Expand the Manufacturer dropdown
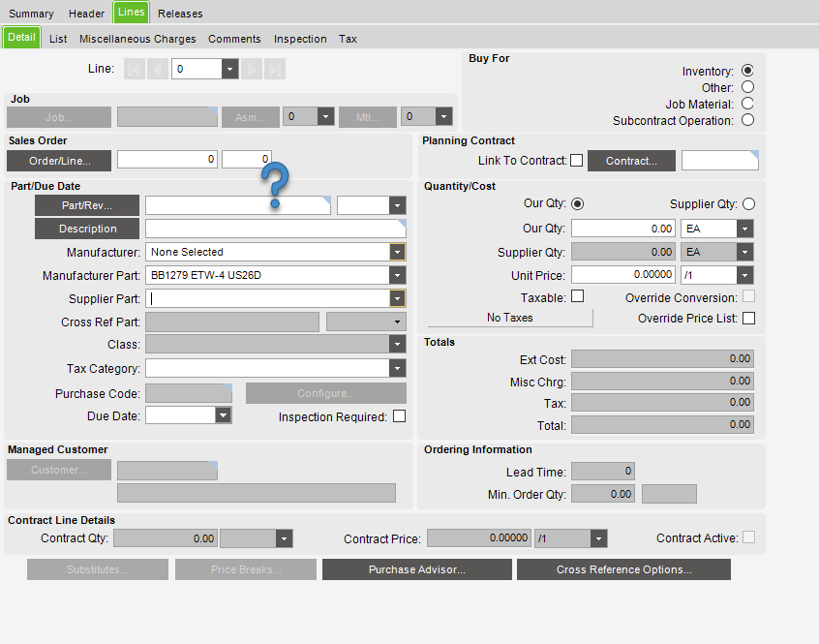 pyautogui.click(x=397, y=252)
